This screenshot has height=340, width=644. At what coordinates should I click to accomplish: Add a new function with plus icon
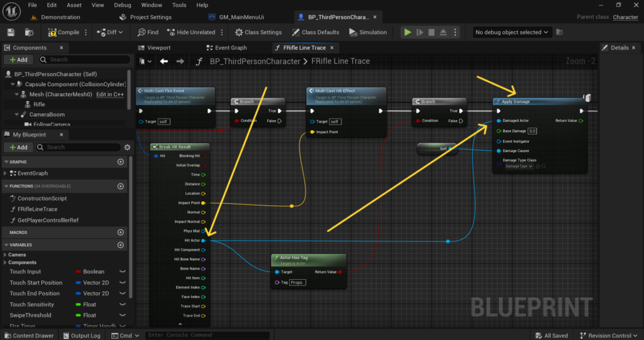point(120,186)
